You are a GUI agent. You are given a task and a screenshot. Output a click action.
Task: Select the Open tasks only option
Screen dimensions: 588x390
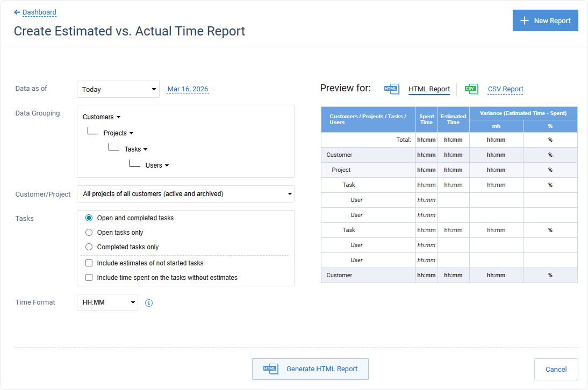89,232
